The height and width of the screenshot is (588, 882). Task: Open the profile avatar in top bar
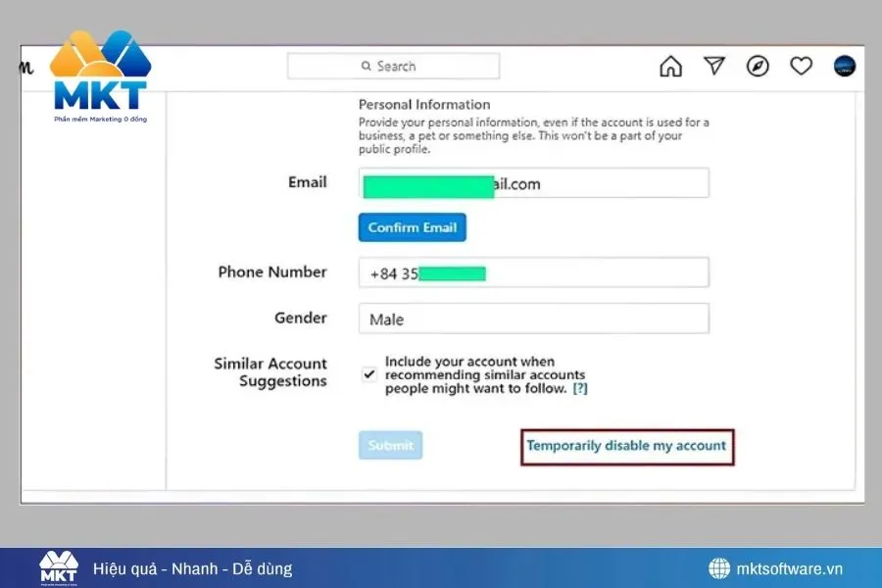(x=844, y=67)
